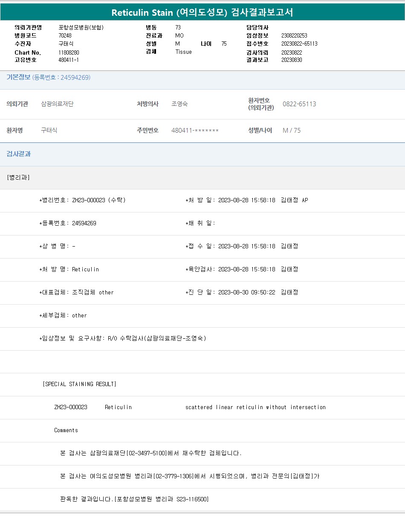Select the 기본정보 section heading
Screen dimensions: 405x532
point(18,77)
